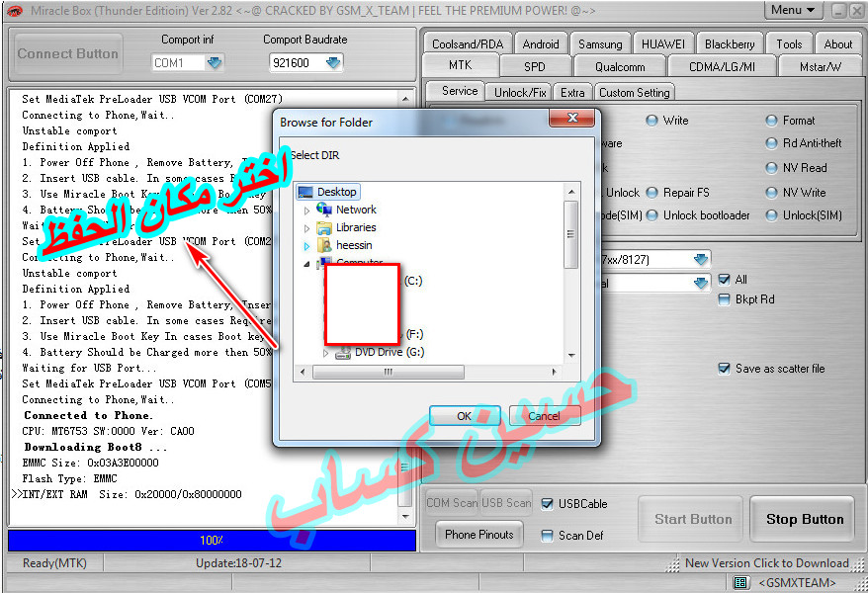Screen dimensions: 868x593
Task: Select the Rd Anti-theft radio option
Action: coord(772,144)
